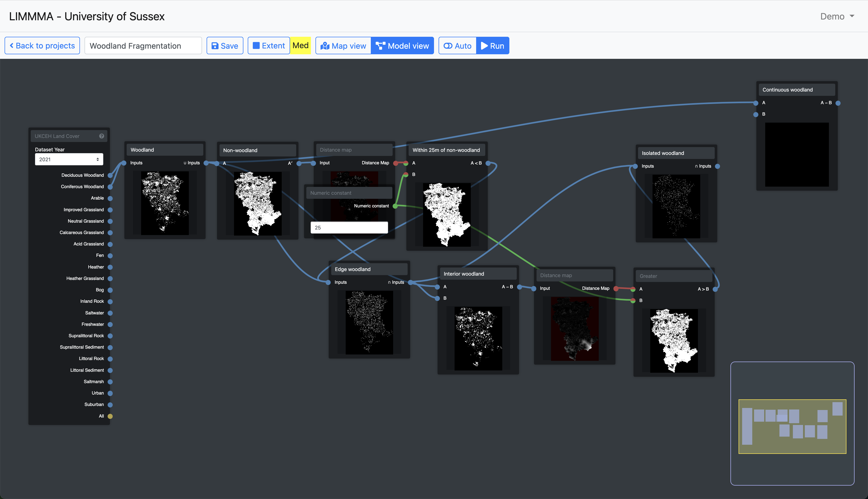Click the Woodland Fragmentation project name field
Viewport: 868px width, 499px height.
coord(143,46)
